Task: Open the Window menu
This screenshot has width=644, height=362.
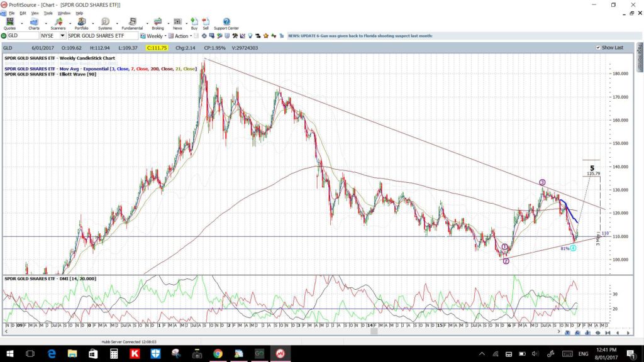Action: (64, 13)
